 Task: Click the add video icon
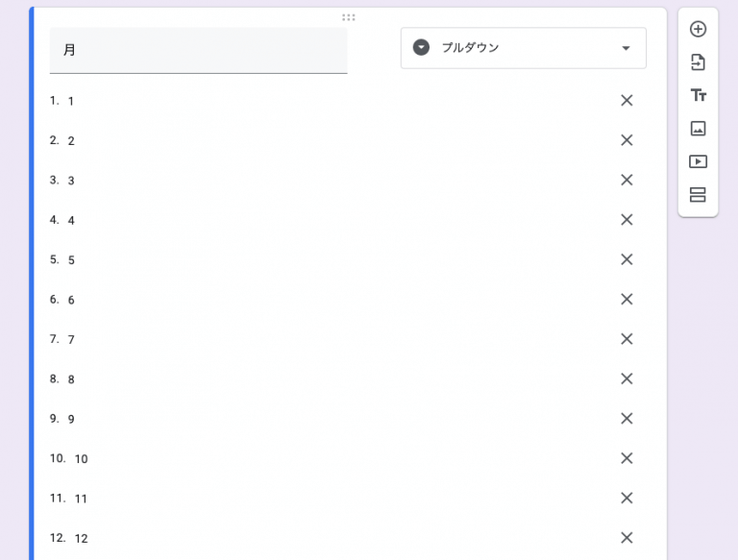click(x=698, y=161)
